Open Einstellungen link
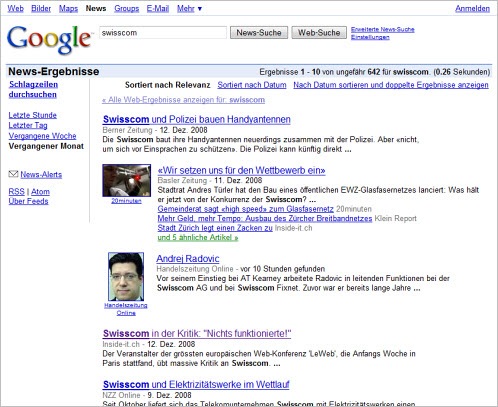498x407 pixels. pyautogui.click(x=370, y=37)
